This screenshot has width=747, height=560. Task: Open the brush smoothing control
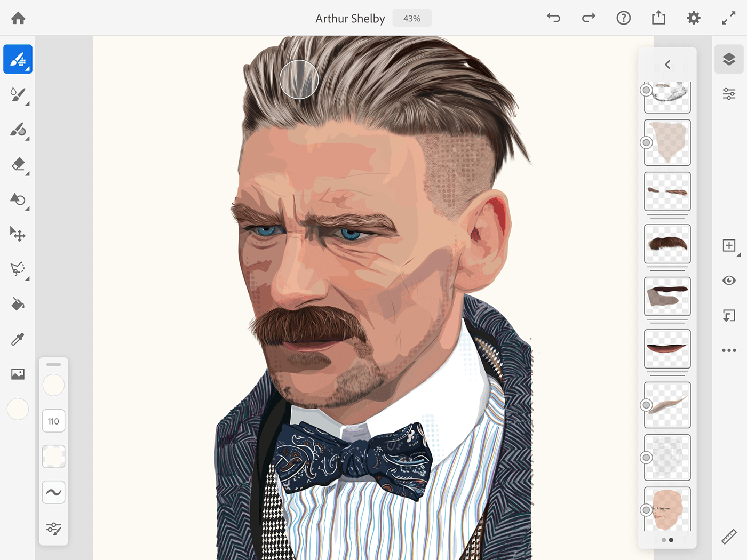coord(54,492)
